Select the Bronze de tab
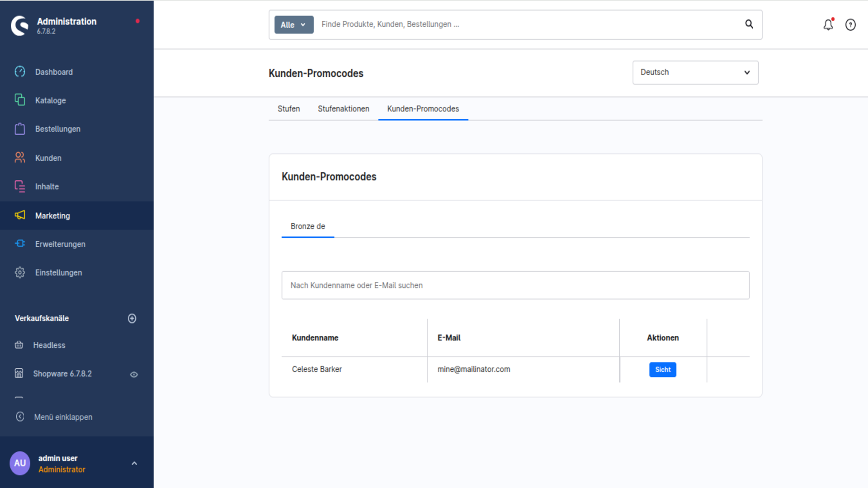 pyautogui.click(x=308, y=226)
